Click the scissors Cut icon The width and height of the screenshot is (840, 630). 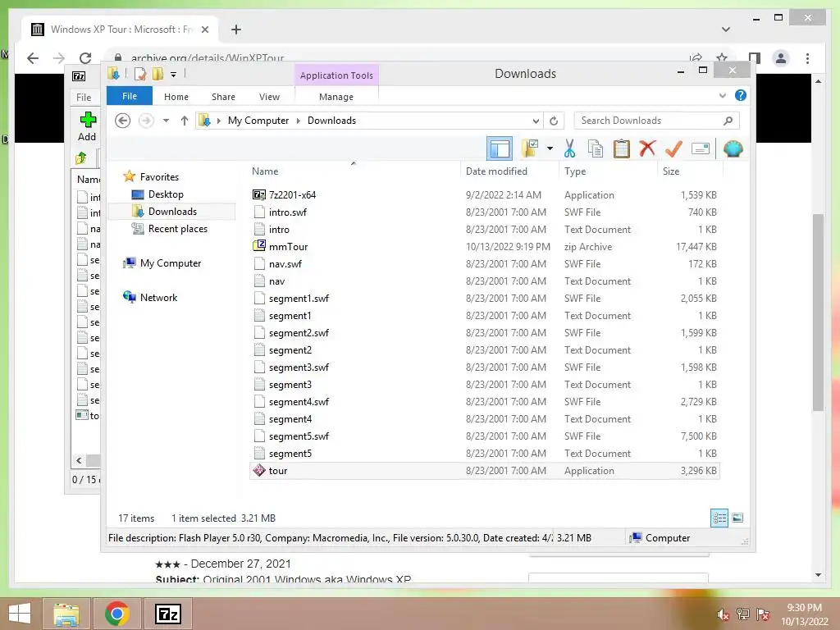(569, 148)
